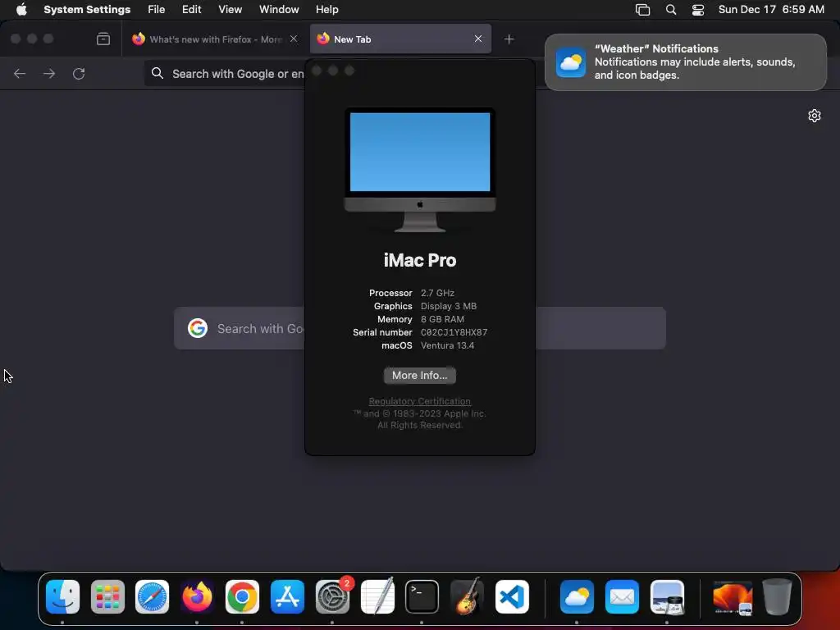The width and height of the screenshot is (840, 630).
Task: Open TextEdit from the Dock
Action: pyautogui.click(x=377, y=597)
